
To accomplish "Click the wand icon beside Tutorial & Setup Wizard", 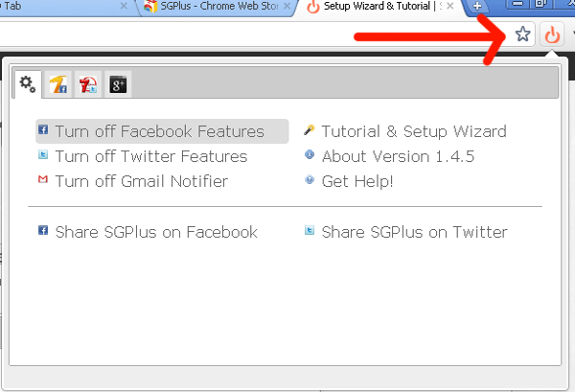I will (x=310, y=130).
